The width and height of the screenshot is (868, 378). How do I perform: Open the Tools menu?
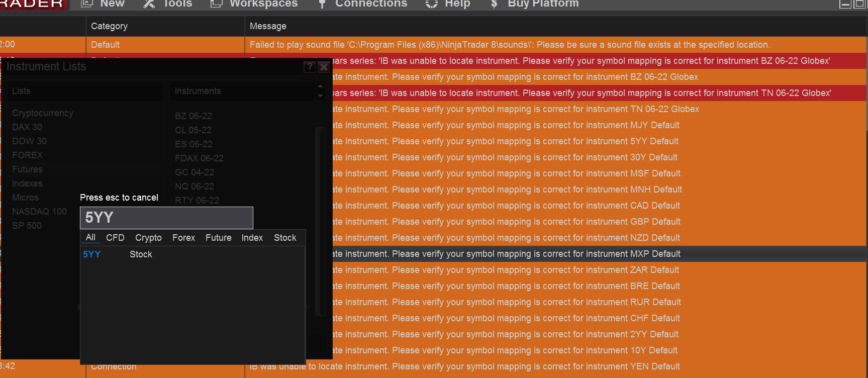coord(177,4)
